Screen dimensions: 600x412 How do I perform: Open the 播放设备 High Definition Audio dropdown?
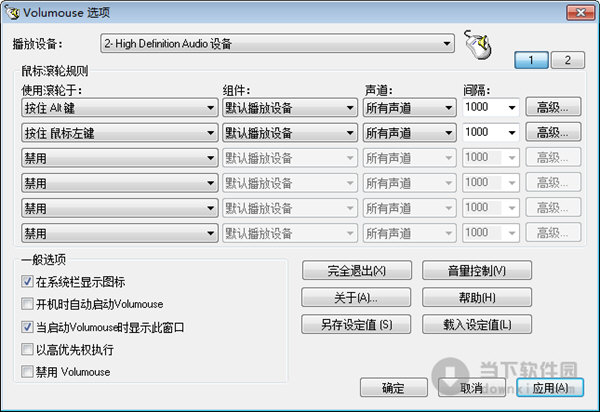click(x=277, y=44)
